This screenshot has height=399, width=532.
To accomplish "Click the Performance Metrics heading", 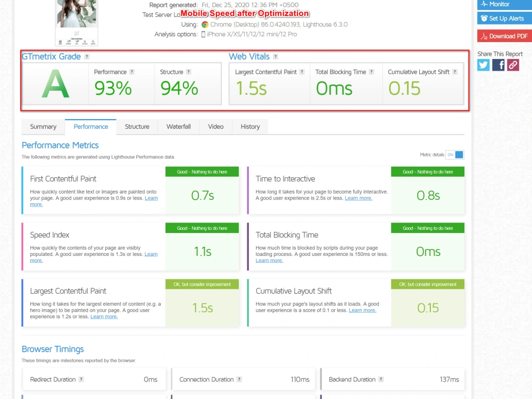I will [x=60, y=145].
